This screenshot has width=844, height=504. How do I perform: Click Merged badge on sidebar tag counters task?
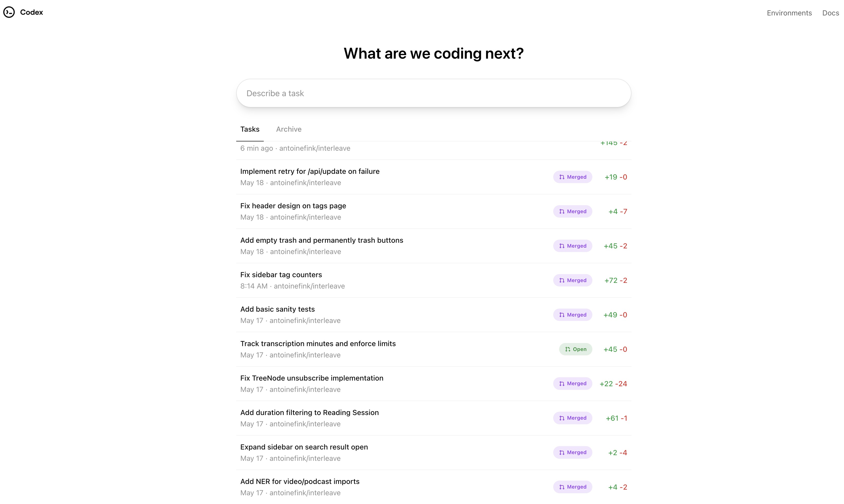click(573, 280)
